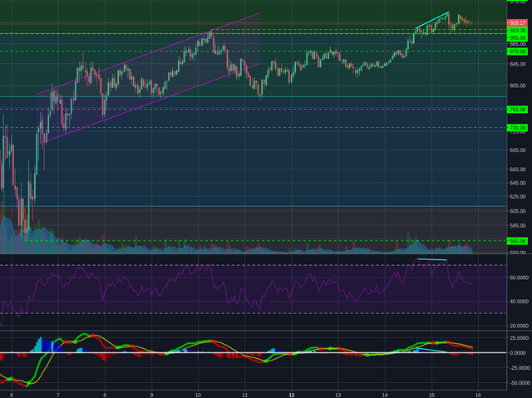
Task: Click the 625.00 price axis value
Action: point(517,197)
